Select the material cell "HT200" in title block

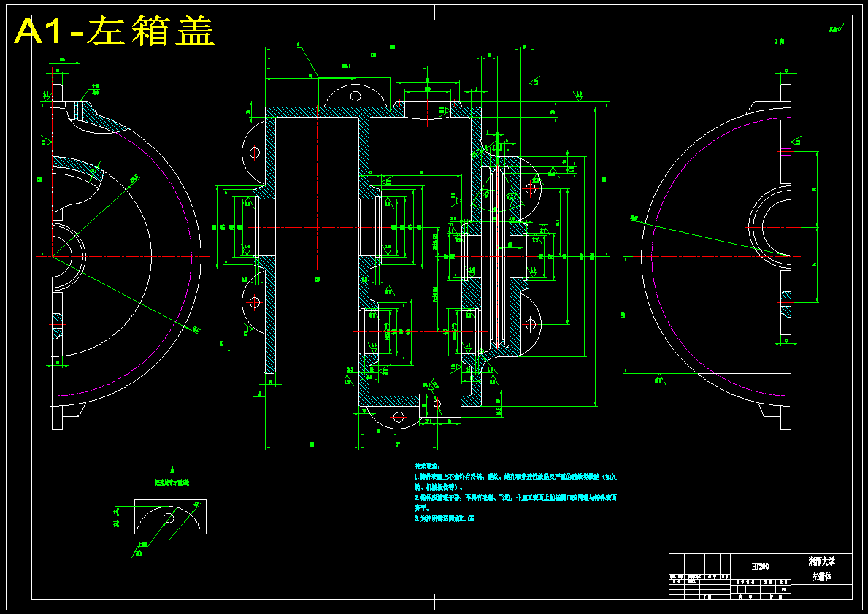pos(761,567)
